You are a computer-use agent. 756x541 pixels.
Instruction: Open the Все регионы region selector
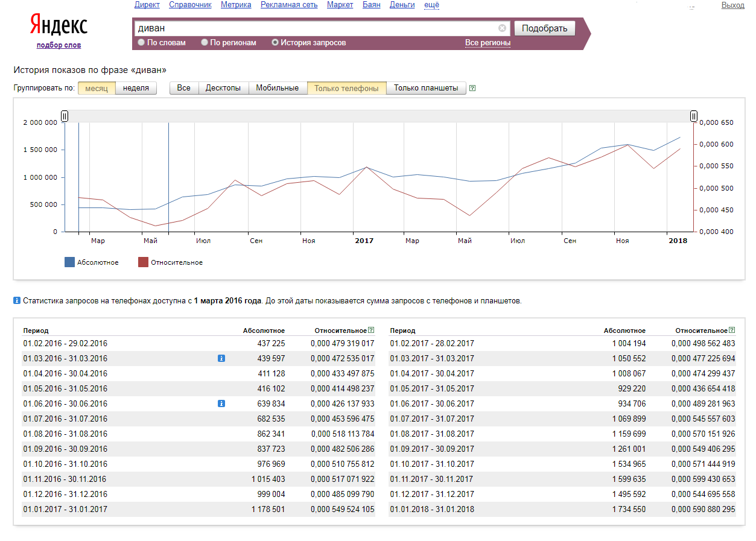click(488, 43)
